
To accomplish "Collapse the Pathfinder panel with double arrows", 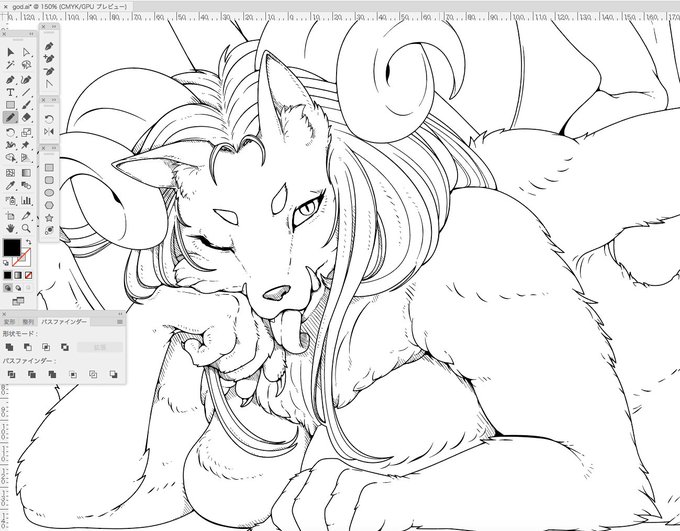I will click(120, 314).
